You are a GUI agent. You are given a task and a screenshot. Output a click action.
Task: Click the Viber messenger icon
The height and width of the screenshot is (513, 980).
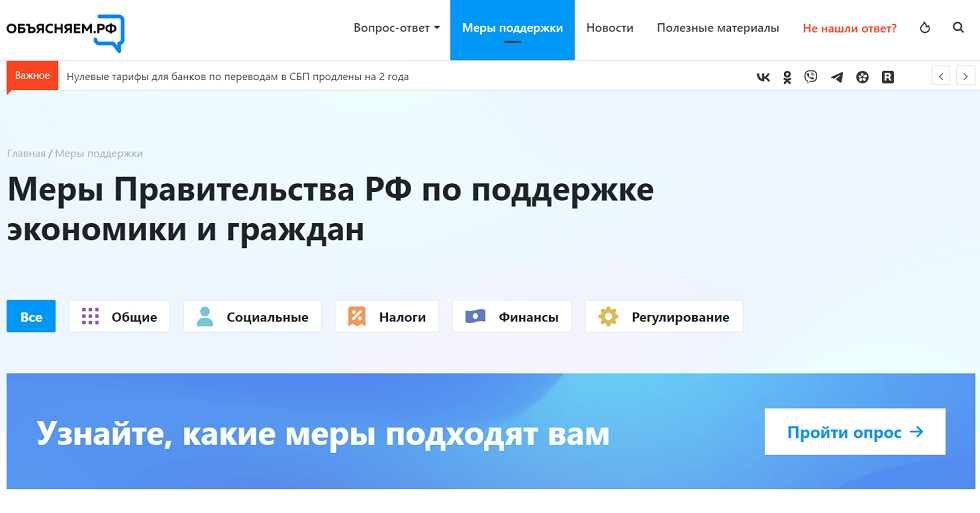click(x=811, y=77)
